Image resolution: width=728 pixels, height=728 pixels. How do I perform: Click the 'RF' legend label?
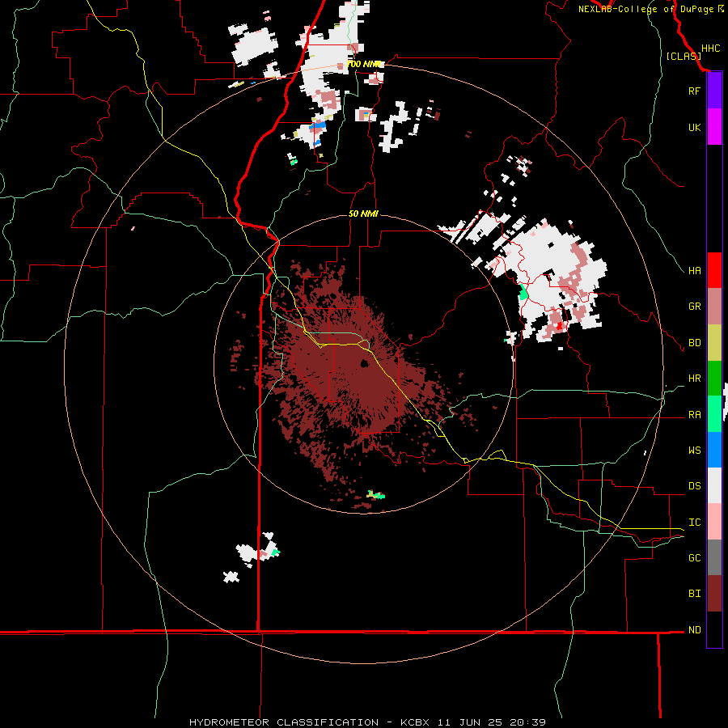(694, 91)
